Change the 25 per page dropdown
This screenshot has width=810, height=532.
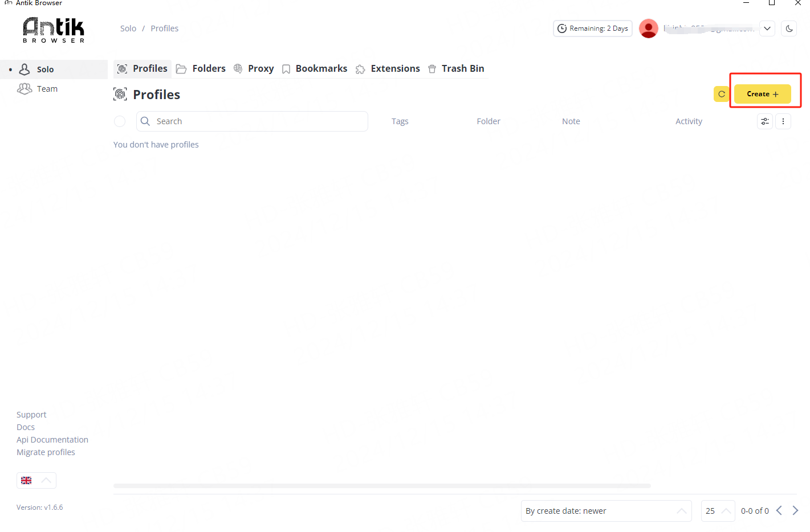point(718,511)
